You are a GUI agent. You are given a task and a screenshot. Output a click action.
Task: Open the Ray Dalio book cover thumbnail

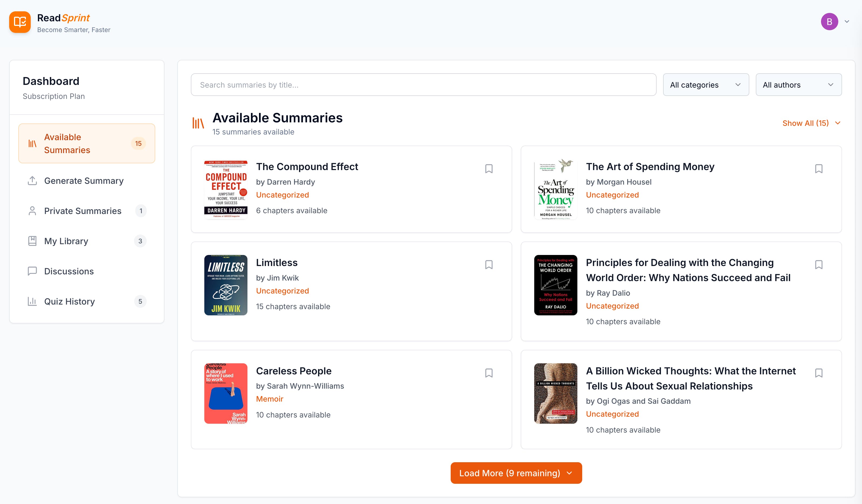555,285
